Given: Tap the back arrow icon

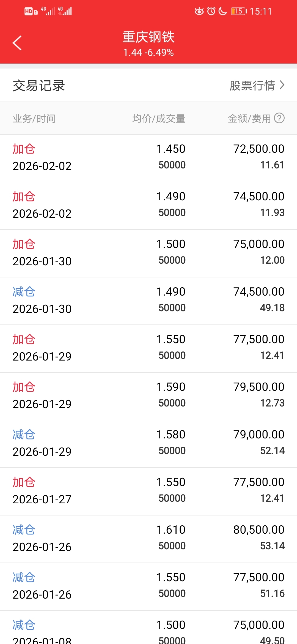Looking at the screenshot, I should (17, 43).
